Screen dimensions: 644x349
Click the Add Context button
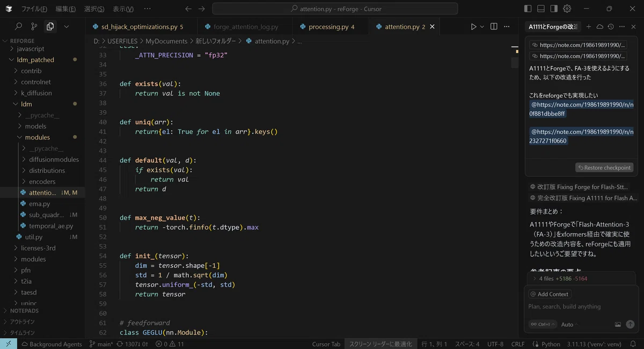click(x=550, y=294)
